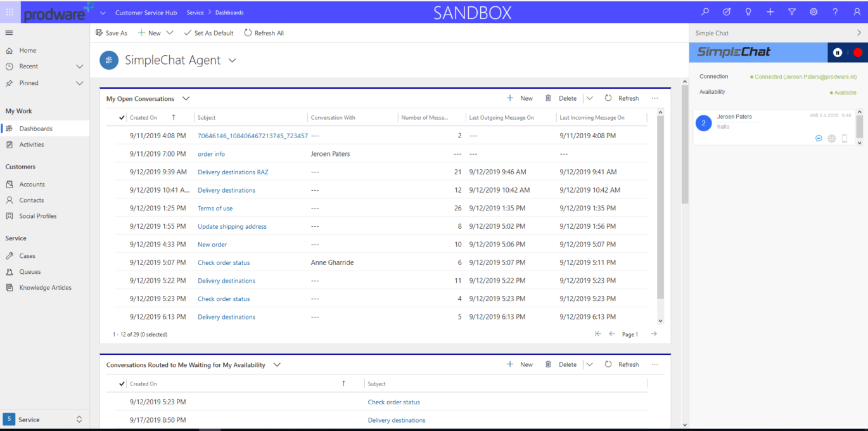
Task: Click the blue avatar badge showing 2
Action: pos(703,123)
